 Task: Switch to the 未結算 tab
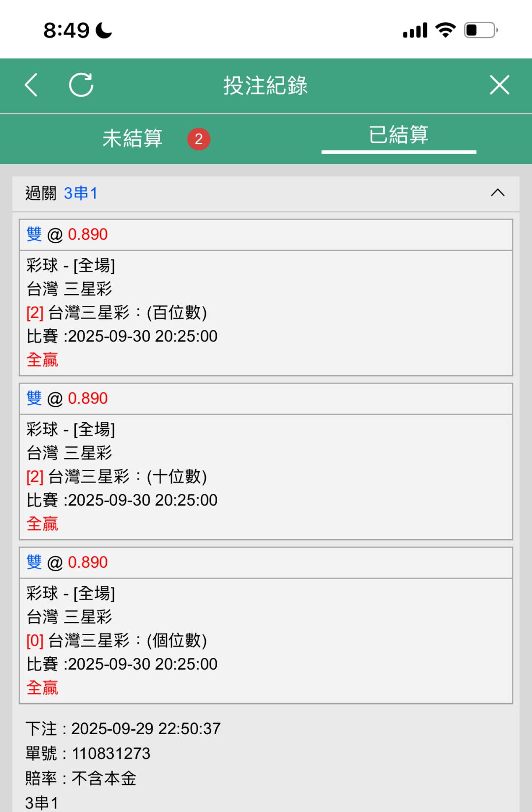click(133, 138)
